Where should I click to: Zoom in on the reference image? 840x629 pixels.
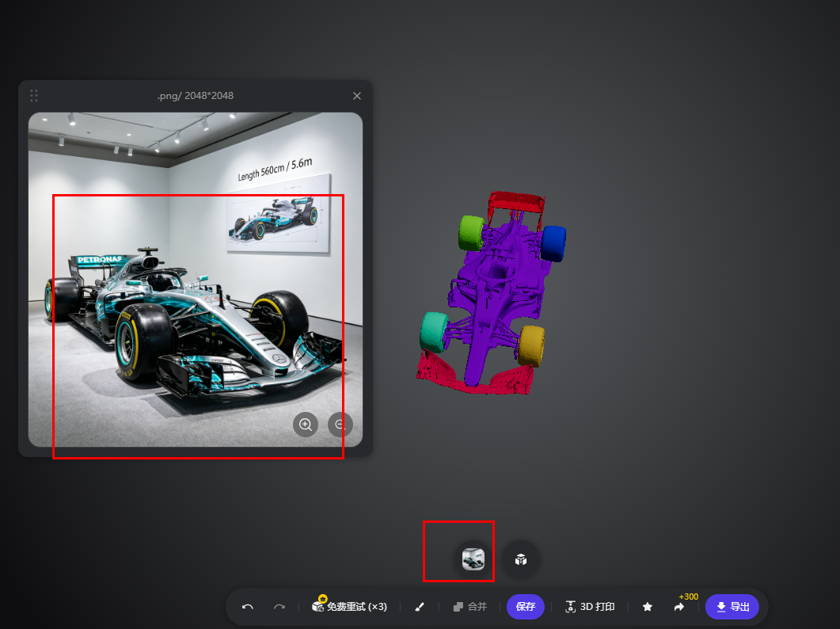pos(306,425)
